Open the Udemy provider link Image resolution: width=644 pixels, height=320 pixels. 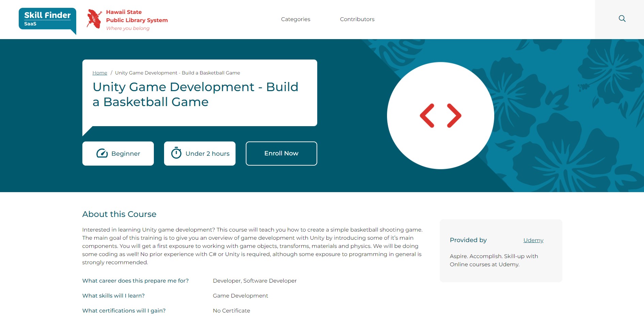[533, 240]
